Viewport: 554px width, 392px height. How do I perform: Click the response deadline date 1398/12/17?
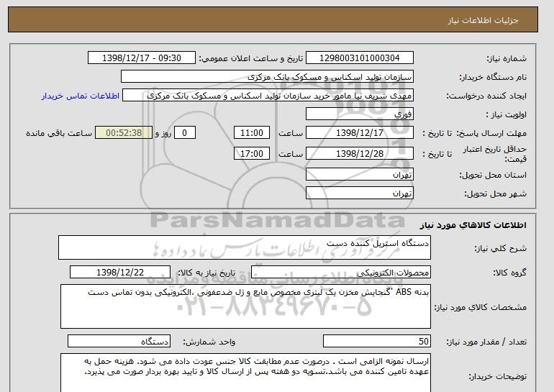pyautogui.click(x=359, y=133)
